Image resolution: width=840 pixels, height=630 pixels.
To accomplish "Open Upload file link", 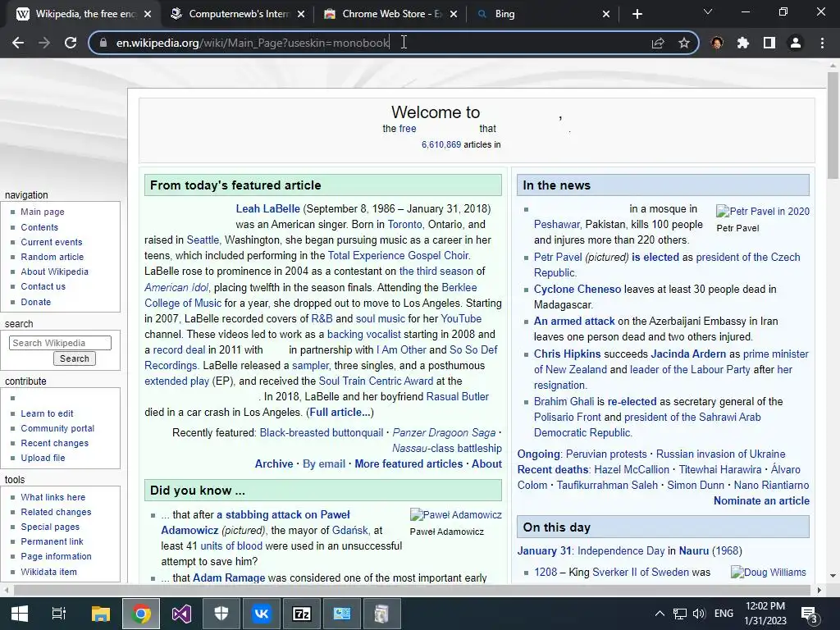I will point(43,458).
